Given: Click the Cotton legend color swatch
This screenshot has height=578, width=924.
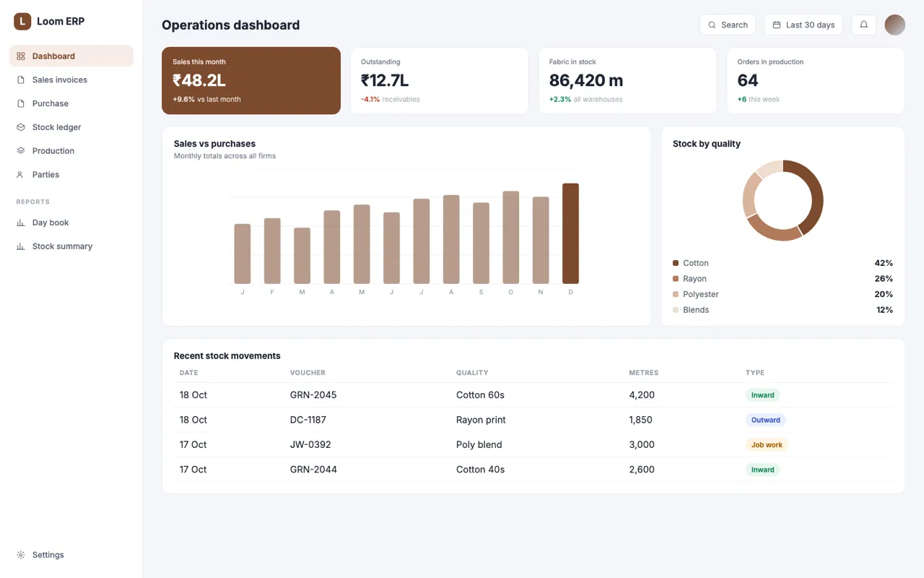Looking at the screenshot, I should tap(676, 263).
